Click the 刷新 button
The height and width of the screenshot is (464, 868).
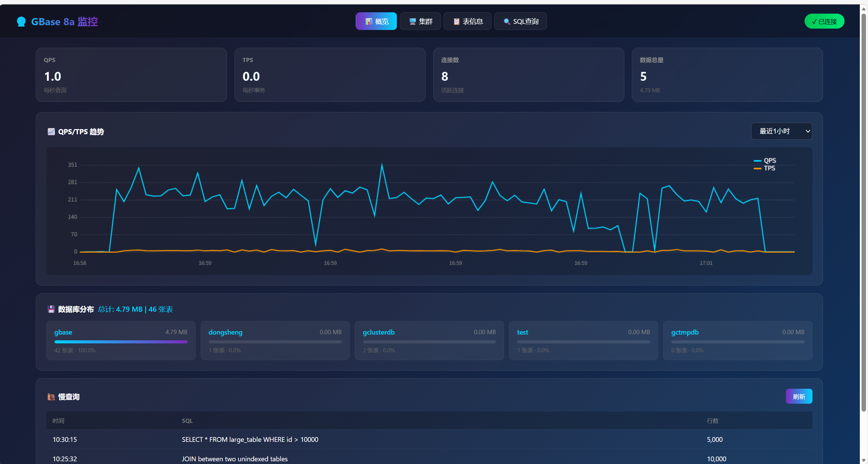pyautogui.click(x=799, y=396)
